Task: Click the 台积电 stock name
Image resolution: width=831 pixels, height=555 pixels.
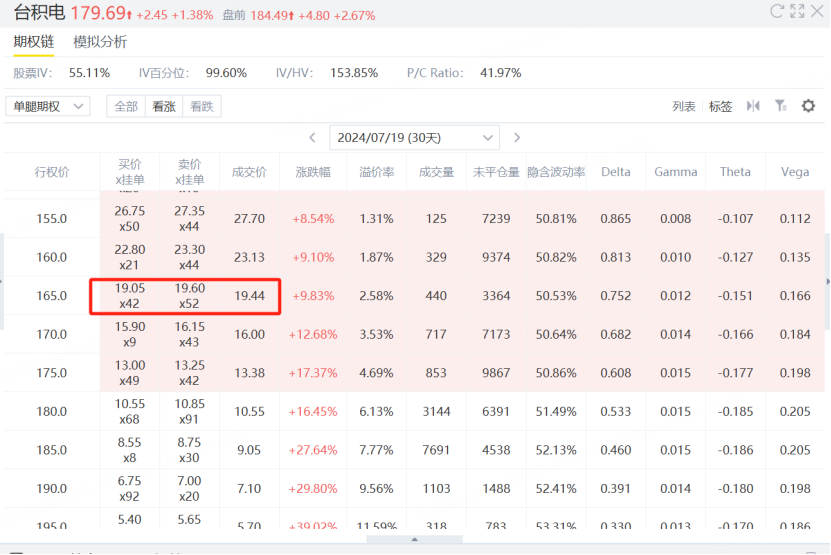Action: coord(39,12)
